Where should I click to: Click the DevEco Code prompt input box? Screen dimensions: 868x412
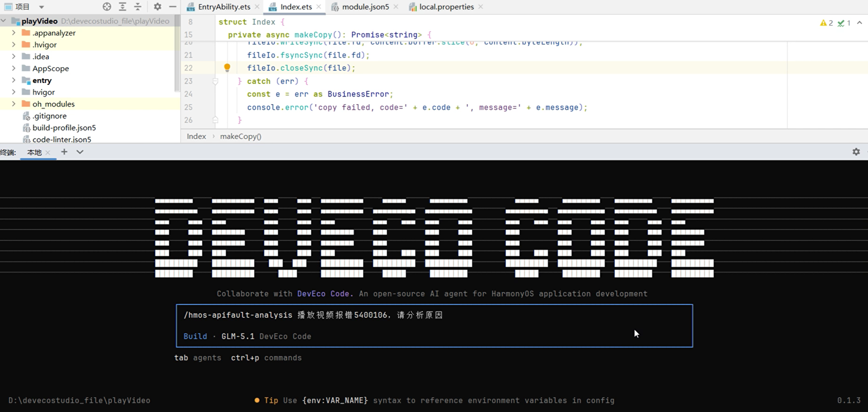[x=434, y=326]
